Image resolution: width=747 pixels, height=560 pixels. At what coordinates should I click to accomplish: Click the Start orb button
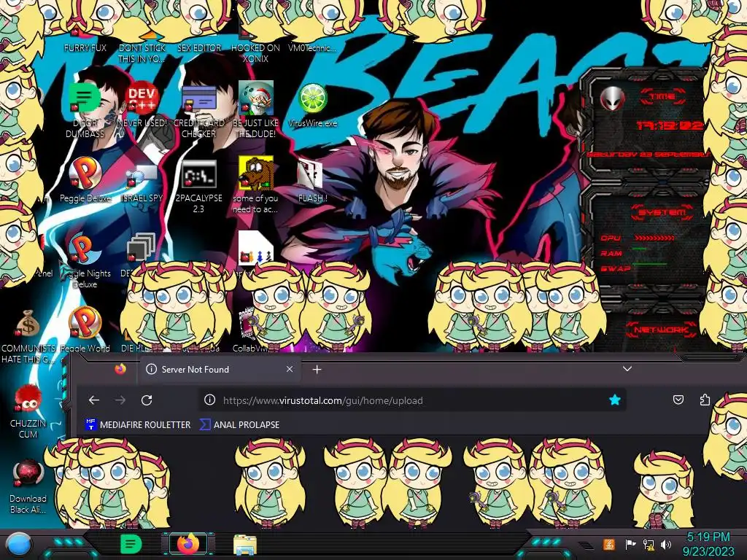[x=19, y=545]
